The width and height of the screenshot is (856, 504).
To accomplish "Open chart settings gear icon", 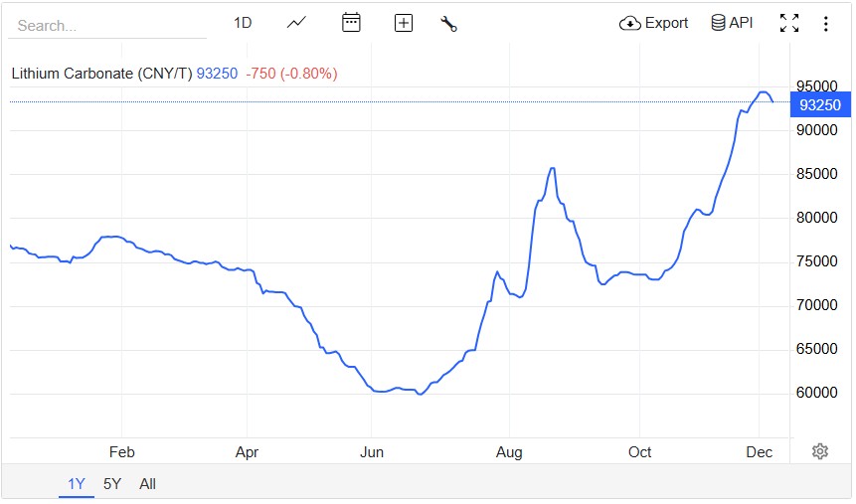I will click(820, 451).
